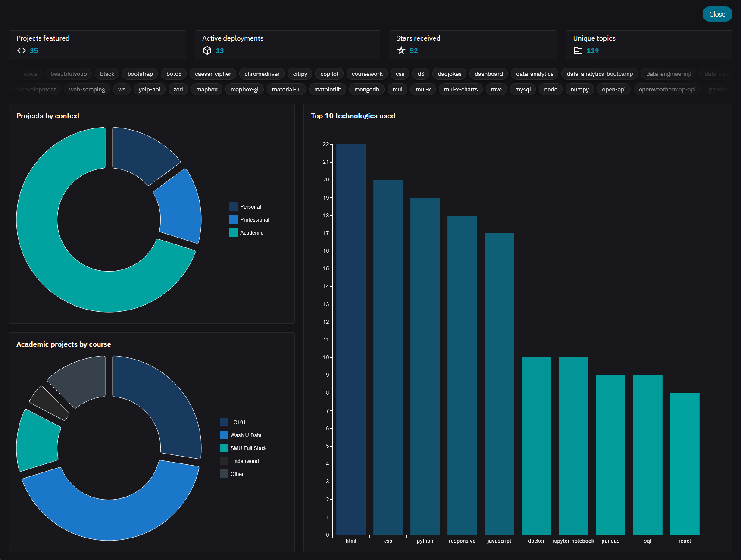
Task: Select the data-analytics-bootcamp topic chip
Action: click(600, 74)
